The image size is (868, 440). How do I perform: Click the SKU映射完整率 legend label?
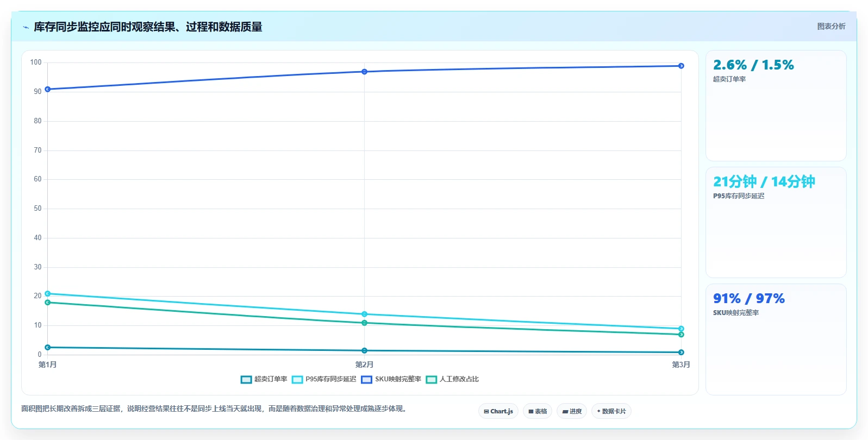click(398, 379)
